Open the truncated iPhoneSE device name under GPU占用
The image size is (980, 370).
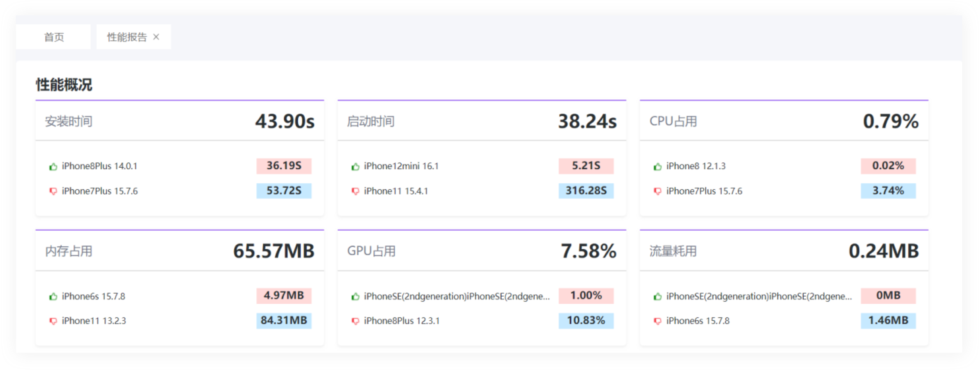(457, 296)
